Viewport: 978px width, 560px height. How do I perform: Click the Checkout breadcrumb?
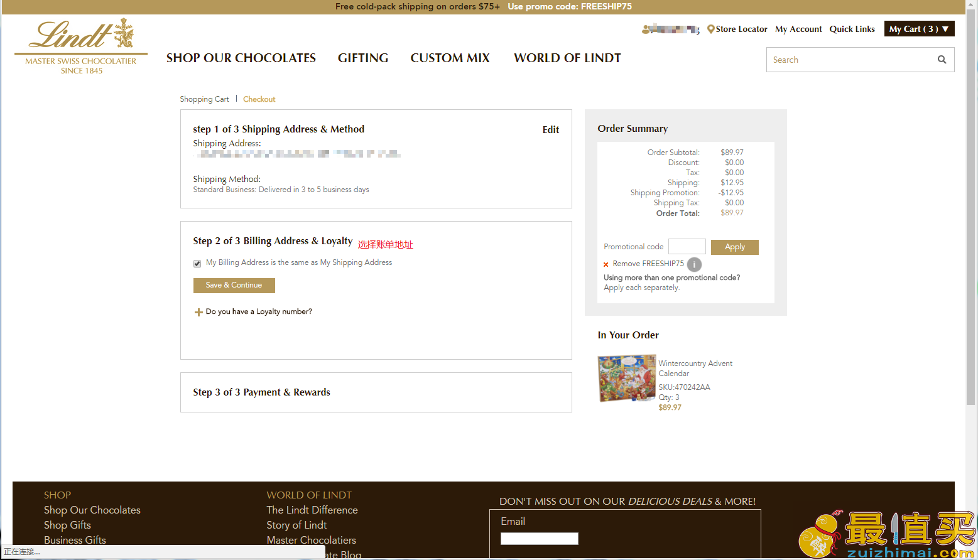coord(259,99)
